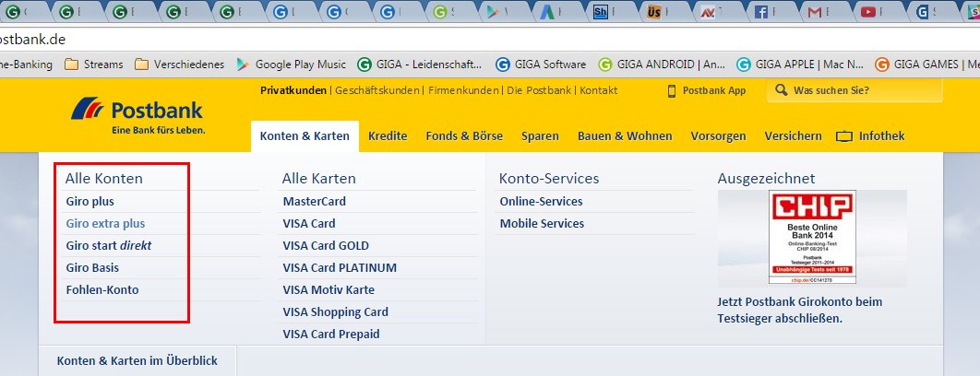Open the Die Postbank link
The image size is (980, 376).
(539, 90)
